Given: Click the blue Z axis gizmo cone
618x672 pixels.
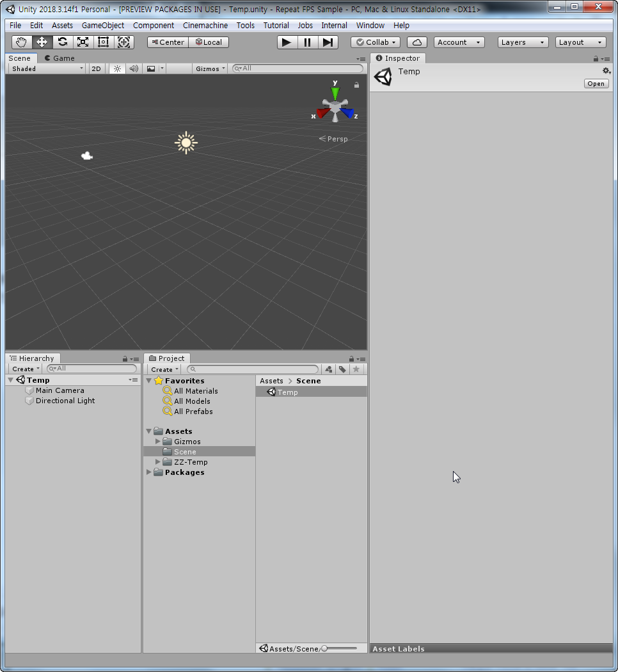Looking at the screenshot, I should [347, 113].
